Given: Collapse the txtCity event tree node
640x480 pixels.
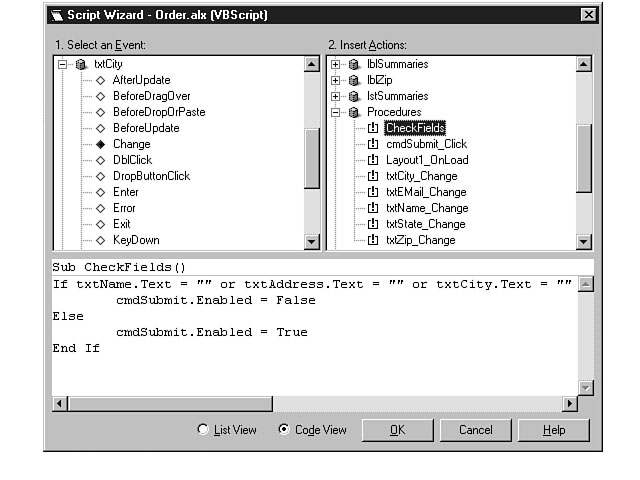Looking at the screenshot, I should point(62,64).
